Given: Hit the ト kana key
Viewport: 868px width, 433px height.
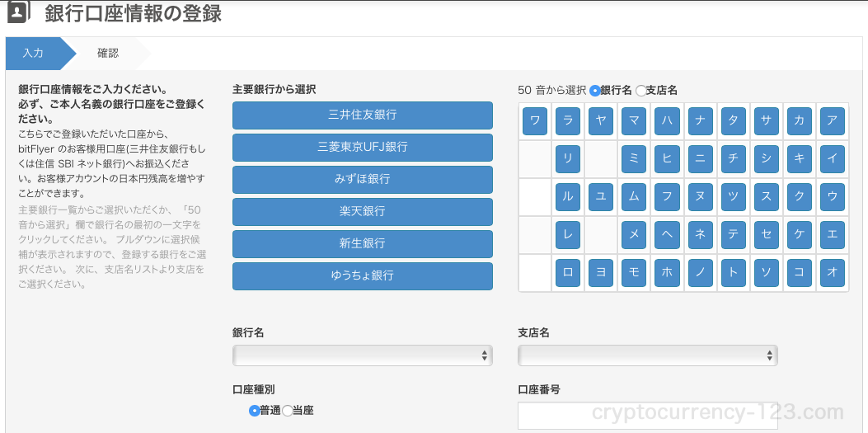Looking at the screenshot, I should pos(734,273).
